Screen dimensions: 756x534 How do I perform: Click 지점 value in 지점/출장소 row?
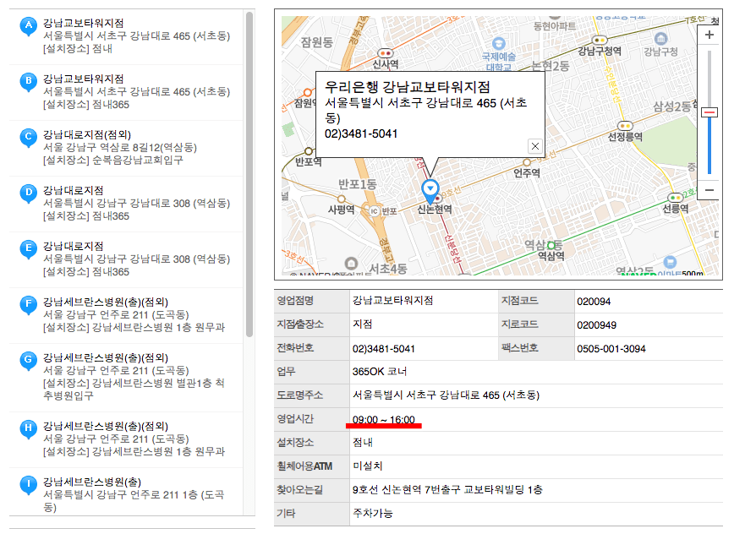click(x=363, y=324)
